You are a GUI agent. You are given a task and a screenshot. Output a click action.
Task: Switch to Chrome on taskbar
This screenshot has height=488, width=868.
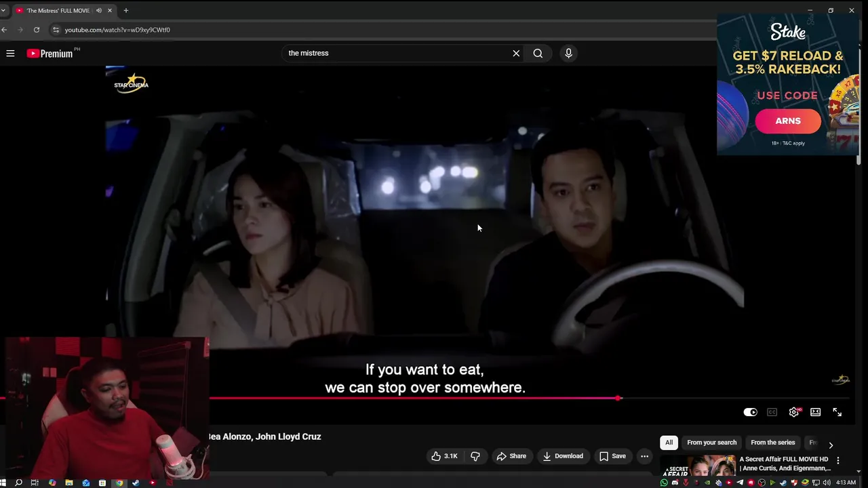point(119,483)
